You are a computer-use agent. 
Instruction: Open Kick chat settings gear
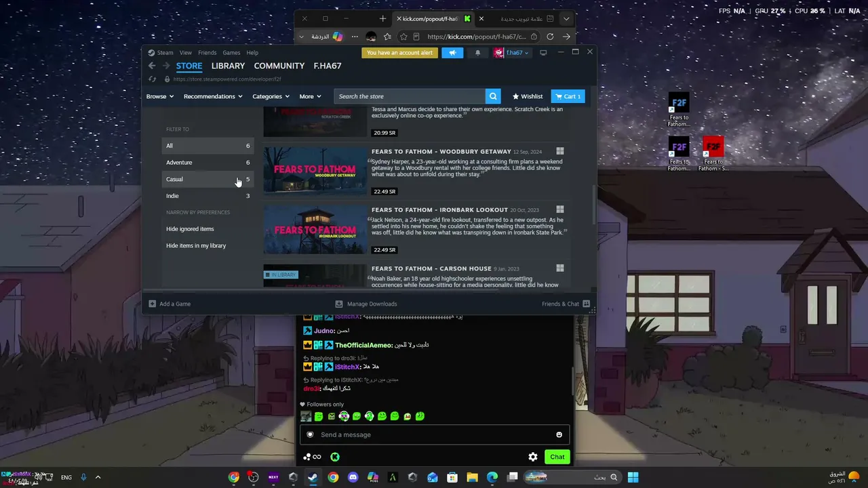pyautogui.click(x=533, y=457)
